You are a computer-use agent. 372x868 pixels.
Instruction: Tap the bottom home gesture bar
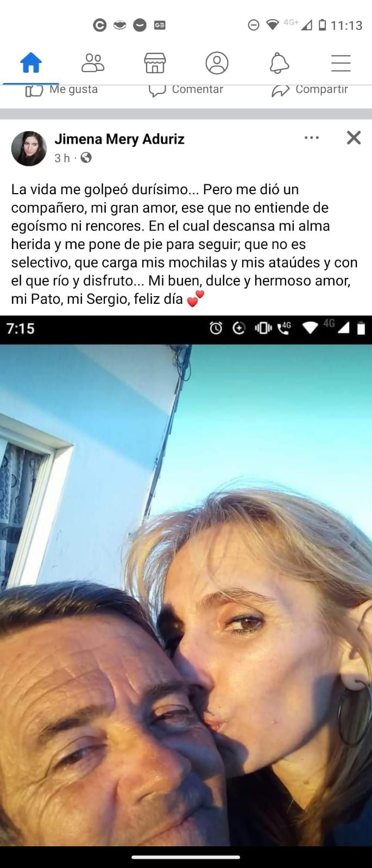(186, 858)
